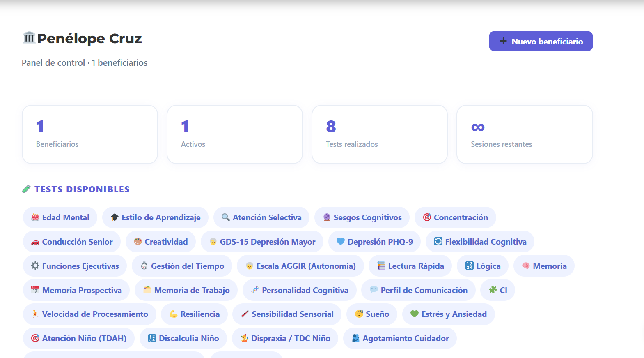Open Atención Niño (TDAH) test

click(79, 338)
